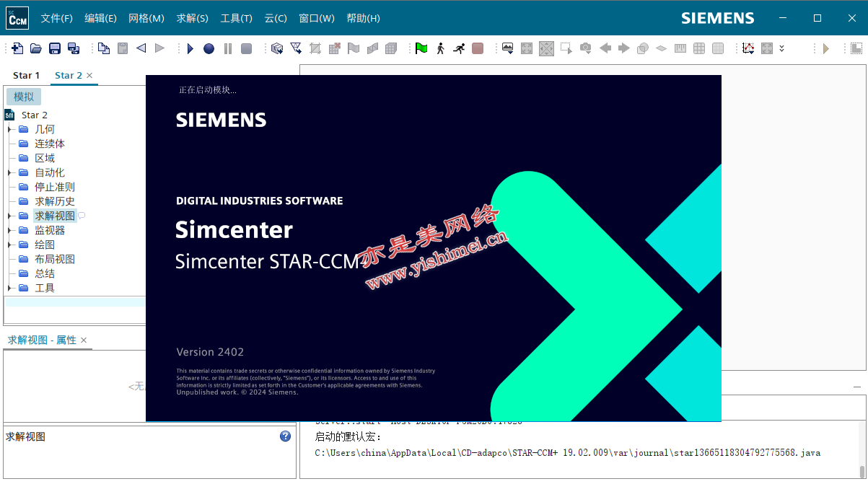
Task: Open the 帮助(H) menu
Action: coord(363,18)
